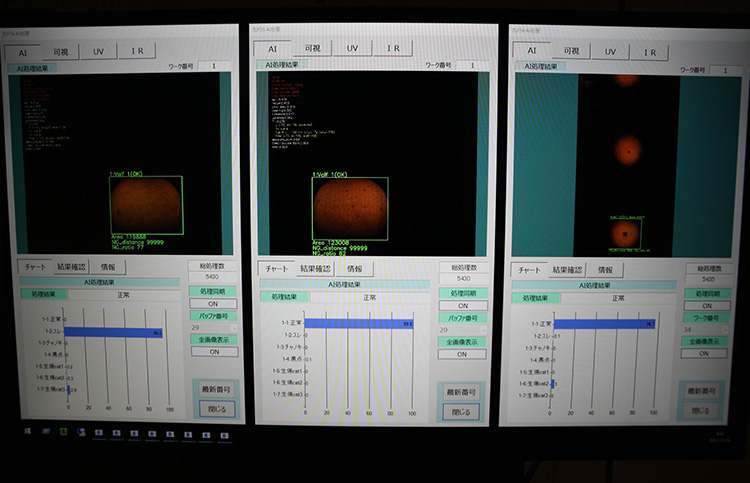The image size is (750, 483).
Task: Select the AI tab in middle window
Action: click(272, 49)
